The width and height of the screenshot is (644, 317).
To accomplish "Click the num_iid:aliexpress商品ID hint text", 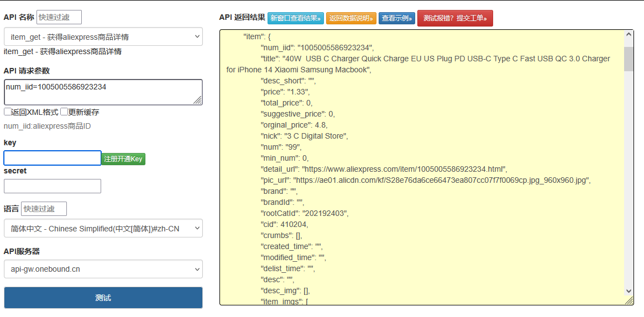I will point(47,126).
